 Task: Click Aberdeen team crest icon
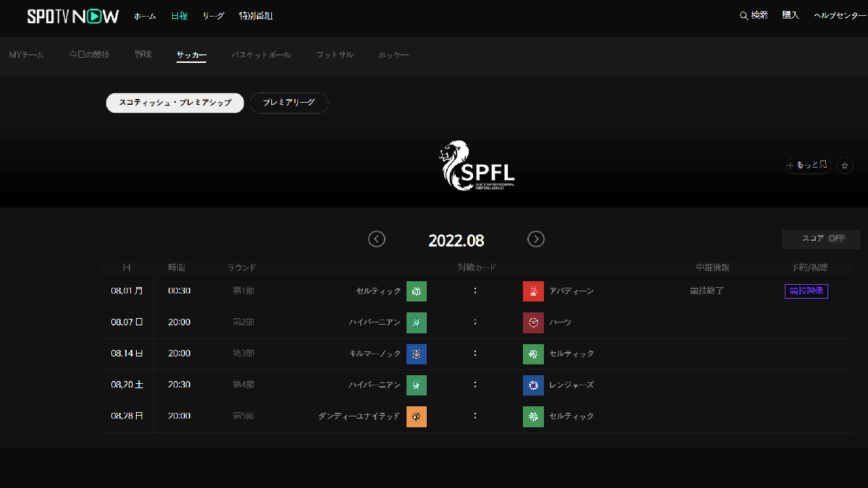tap(533, 291)
